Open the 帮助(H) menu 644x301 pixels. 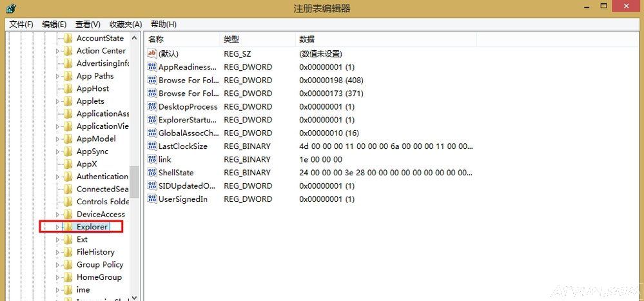click(x=164, y=24)
